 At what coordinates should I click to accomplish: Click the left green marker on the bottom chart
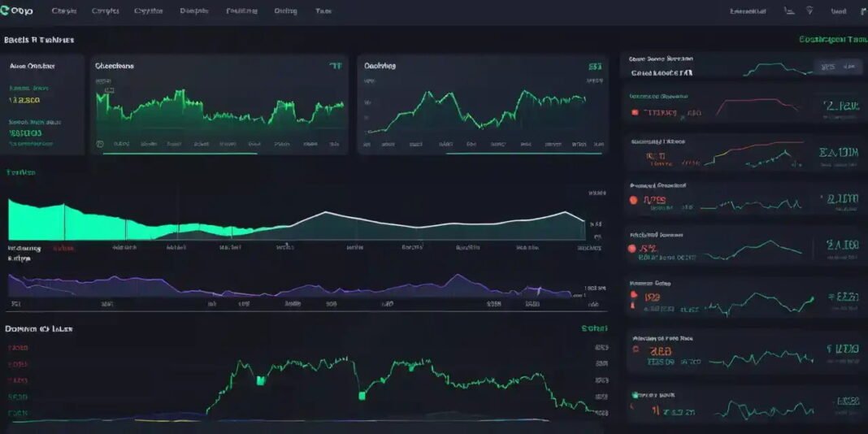261,380
